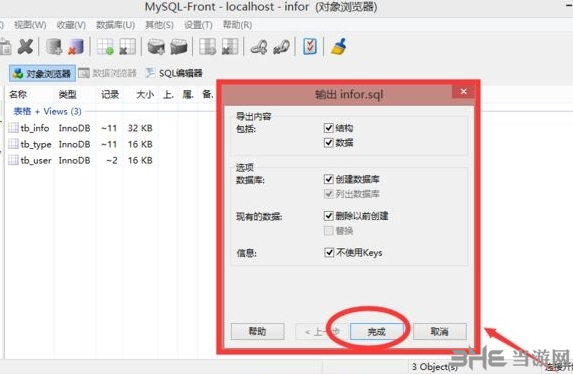573x374 pixels.
Task: Sort by the 名称 column header
Action: pos(18,95)
